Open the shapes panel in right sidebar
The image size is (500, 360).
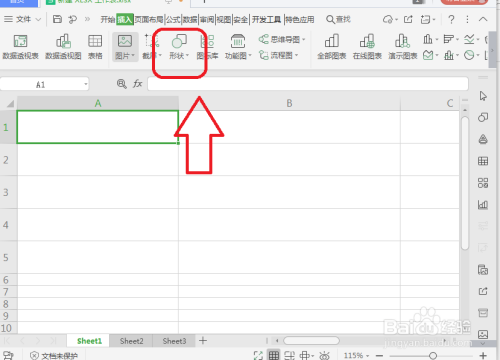[x=483, y=117]
